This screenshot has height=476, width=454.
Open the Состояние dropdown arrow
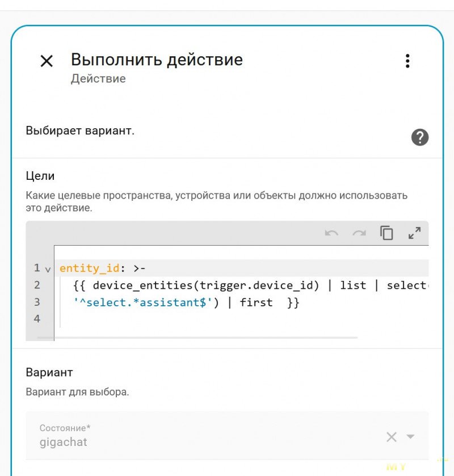click(410, 436)
